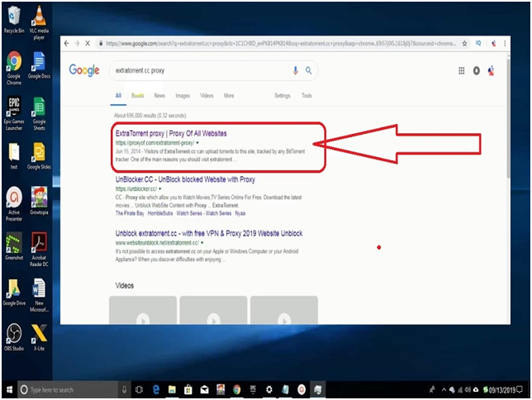The image size is (532, 400).
Task: Open X-Lite desktop icon
Action: click(39, 337)
